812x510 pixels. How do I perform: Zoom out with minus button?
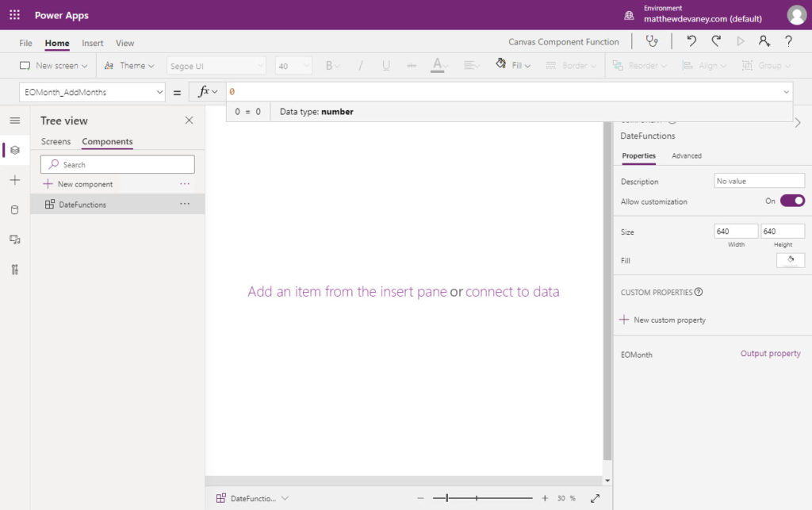420,498
